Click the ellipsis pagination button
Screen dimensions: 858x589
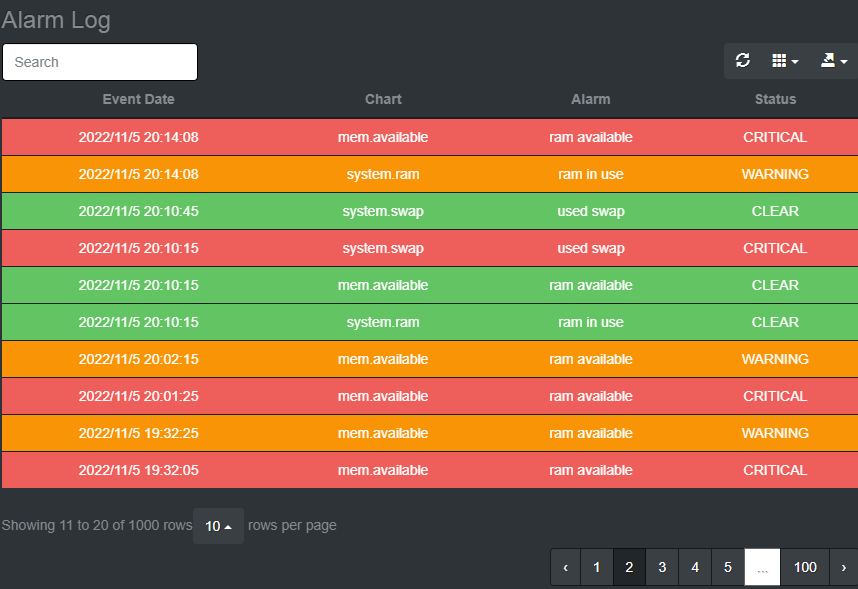click(762, 567)
